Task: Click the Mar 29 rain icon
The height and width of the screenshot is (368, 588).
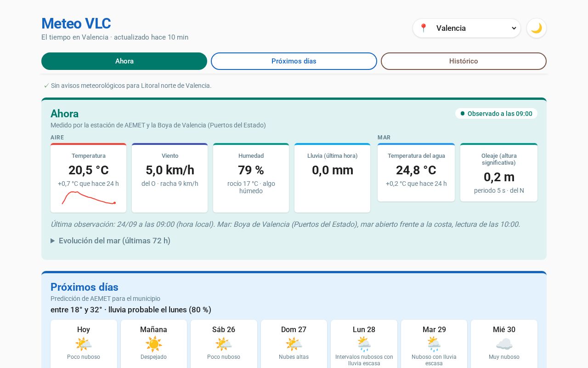Action: (x=434, y=344)
